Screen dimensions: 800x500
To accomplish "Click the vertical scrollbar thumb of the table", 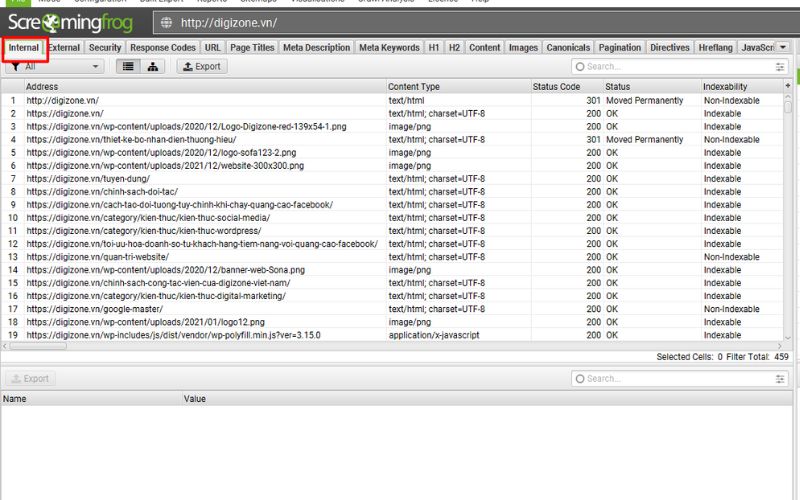I will tap(788, 107).
